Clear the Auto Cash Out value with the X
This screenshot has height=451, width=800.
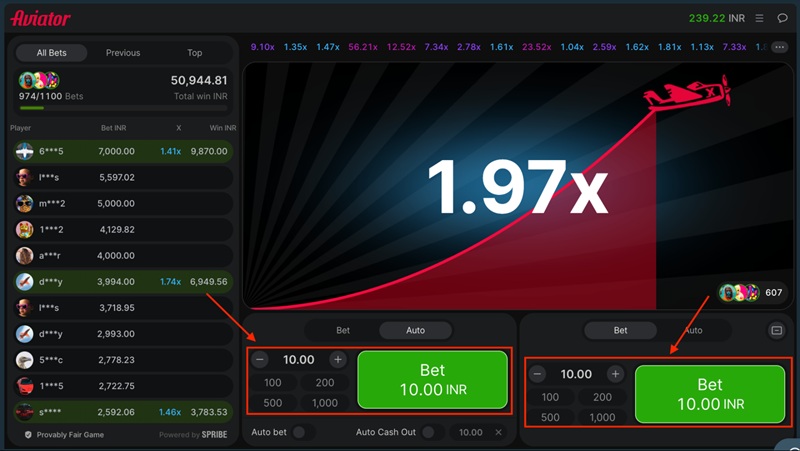[498, 432]
